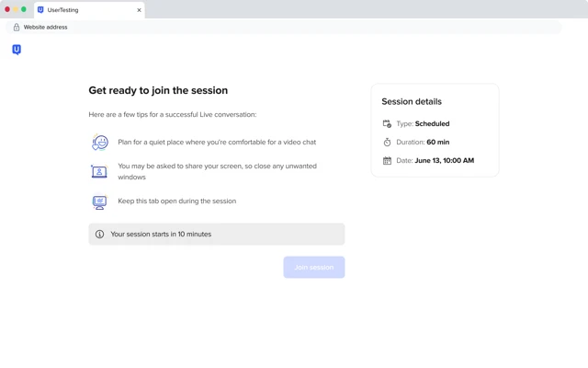
Task: Click the stopwatch Duration icon
Action: [387, 142]
